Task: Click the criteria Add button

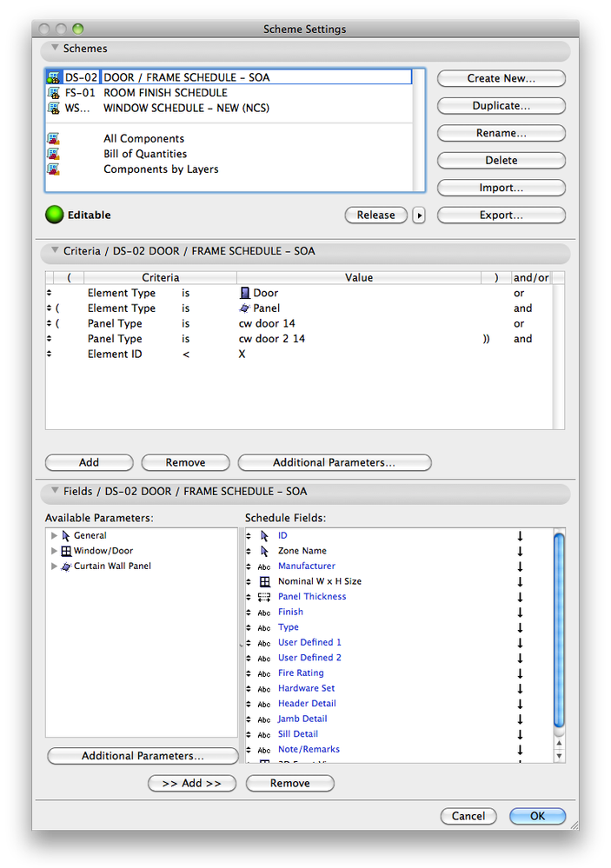Action: coord(90,462)
